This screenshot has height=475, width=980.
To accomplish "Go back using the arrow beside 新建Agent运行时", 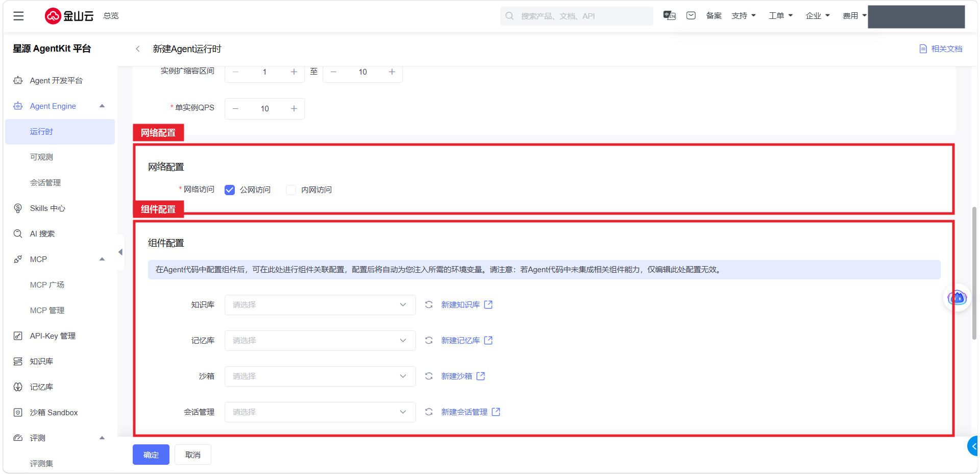I will 137,49.
